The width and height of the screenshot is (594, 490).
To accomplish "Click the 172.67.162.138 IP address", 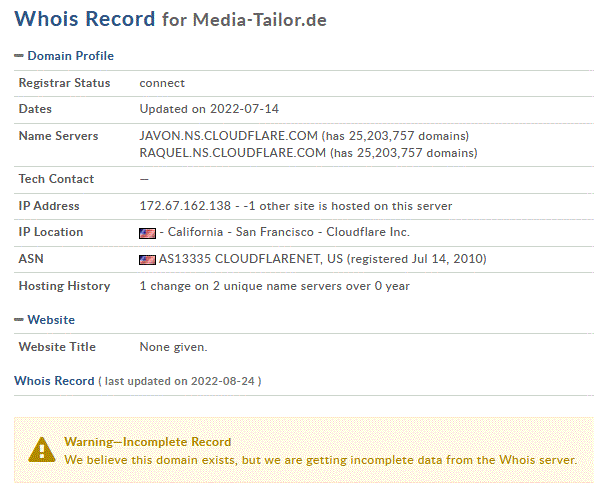I will tap(185, 206).
